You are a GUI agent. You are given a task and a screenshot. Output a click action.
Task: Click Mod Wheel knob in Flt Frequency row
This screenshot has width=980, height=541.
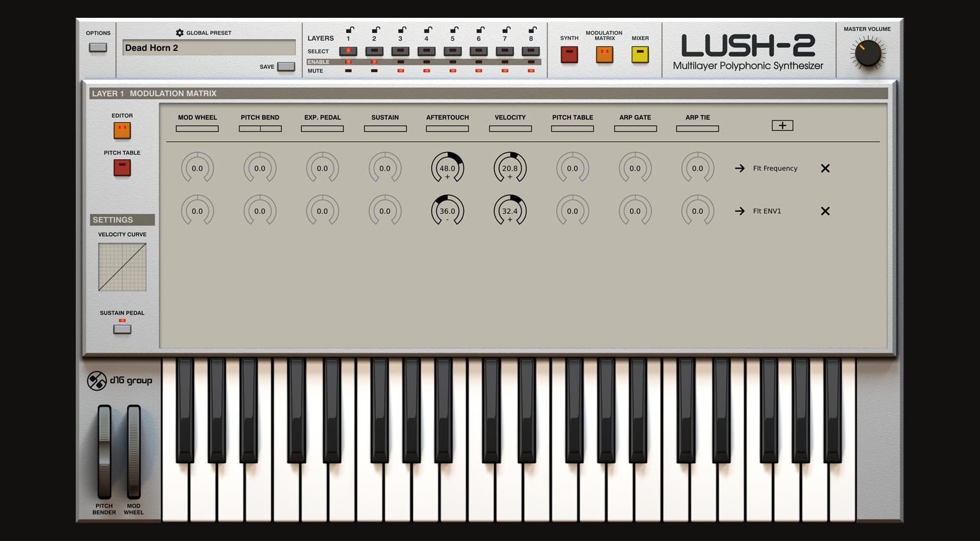pyautogui.click(x=197, y=168)
